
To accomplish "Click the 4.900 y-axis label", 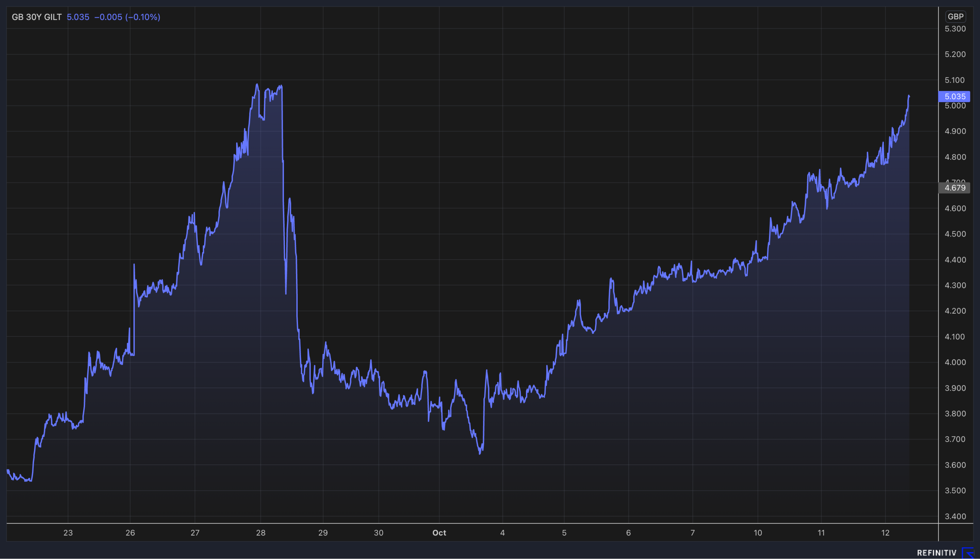I will pyautogui.click(x=955, y=131).
